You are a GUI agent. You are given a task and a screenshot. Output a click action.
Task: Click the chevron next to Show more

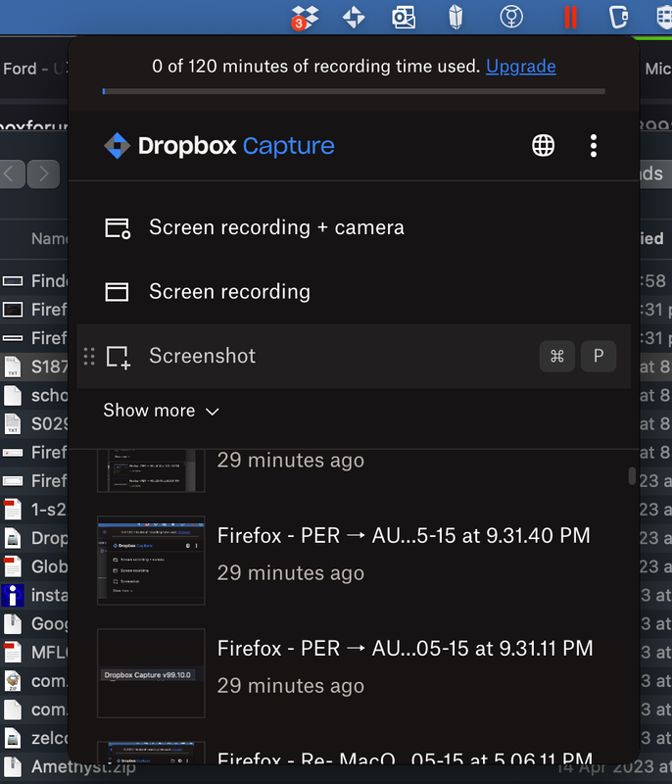pos(213,412)
